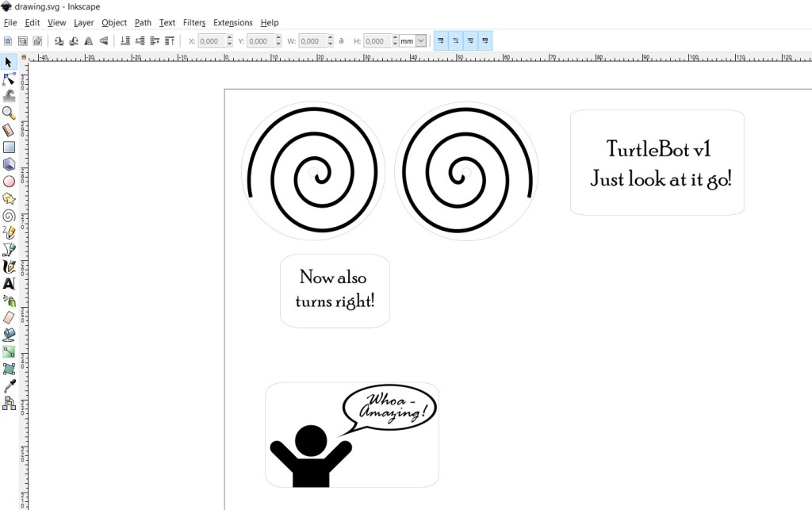Pick the Rectangle tool
Screen dimensions: 812x510
coord(9,148)
